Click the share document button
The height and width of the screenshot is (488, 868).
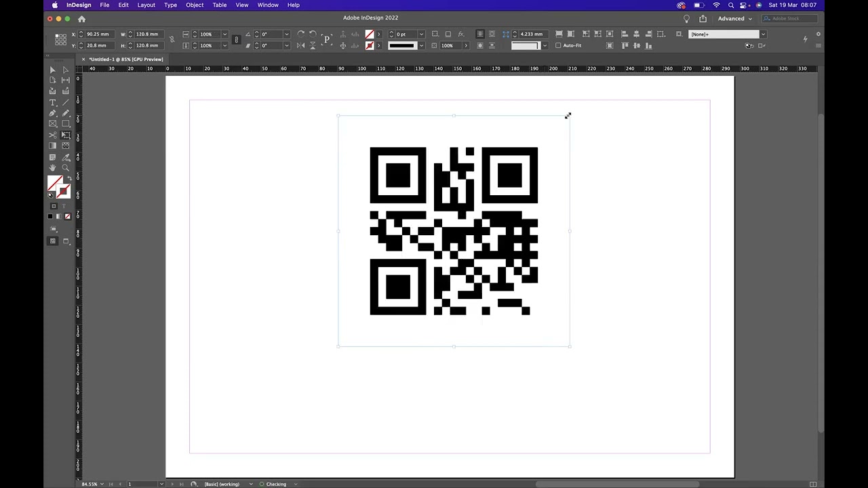point(703,18)
